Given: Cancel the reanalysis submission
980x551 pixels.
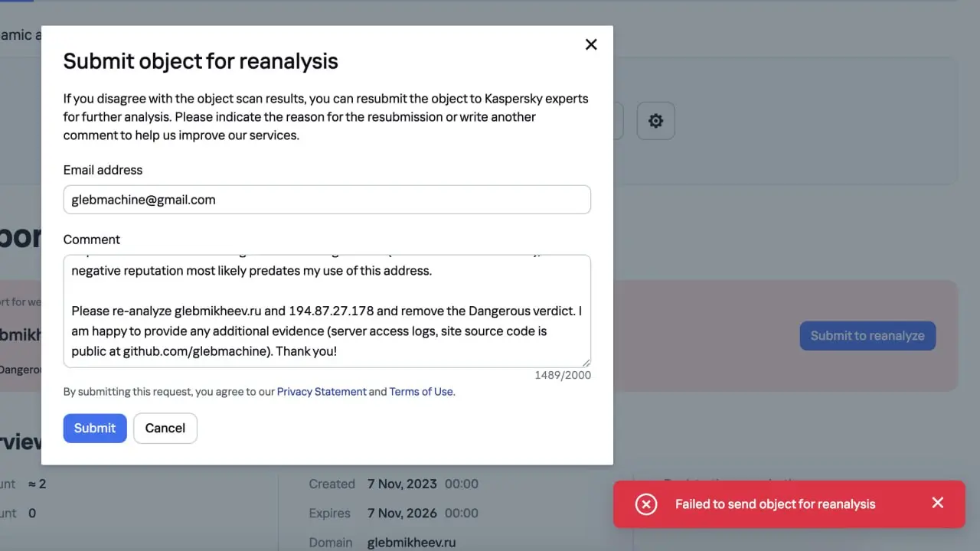Looking at the screenshot, I should pyautogui.click(x=165, y=429).
